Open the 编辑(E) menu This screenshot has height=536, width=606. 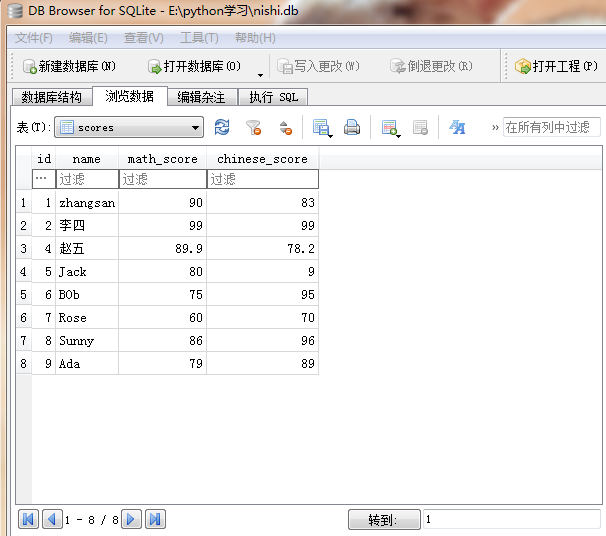tap(88, 38)
